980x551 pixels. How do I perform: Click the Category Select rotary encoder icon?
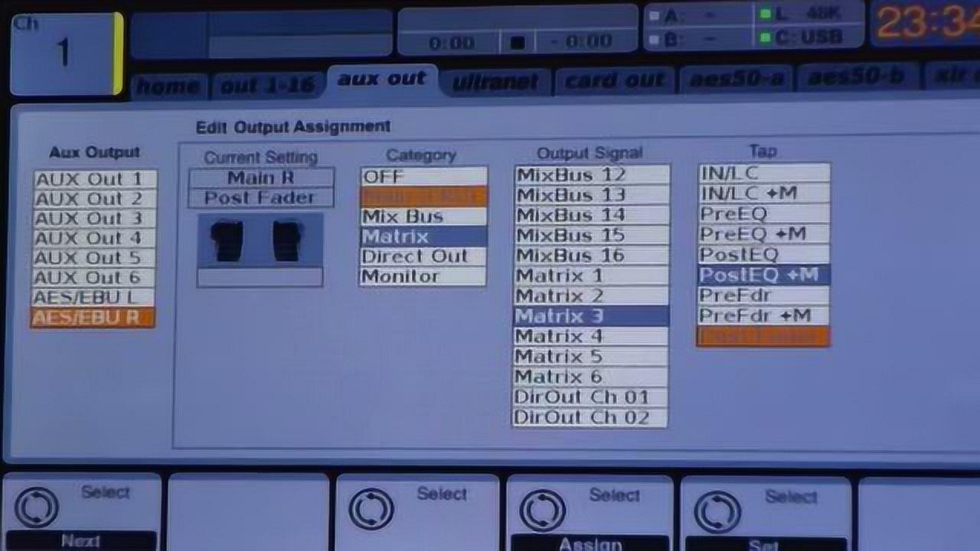[x=371, y=509]
